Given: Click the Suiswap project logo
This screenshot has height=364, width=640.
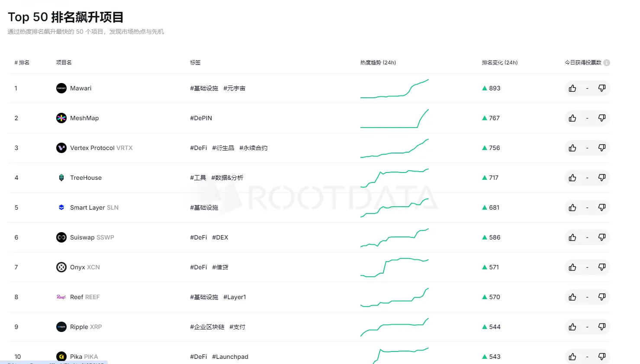Looking at the screenshot, I should (61, 237).
